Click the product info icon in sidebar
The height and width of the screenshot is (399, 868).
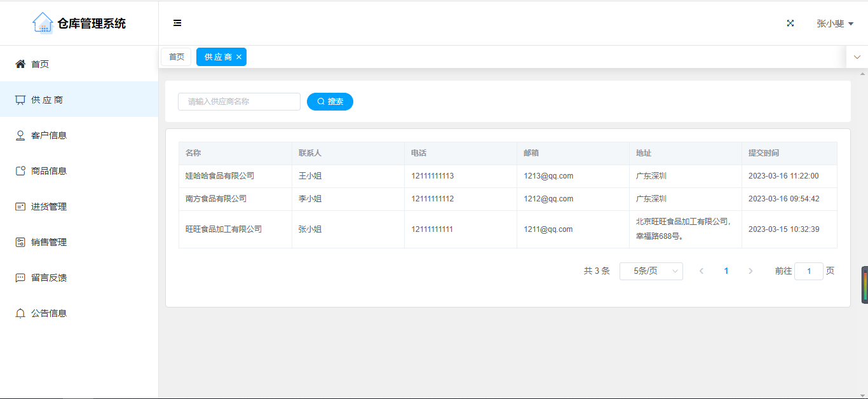pos(20,171)
